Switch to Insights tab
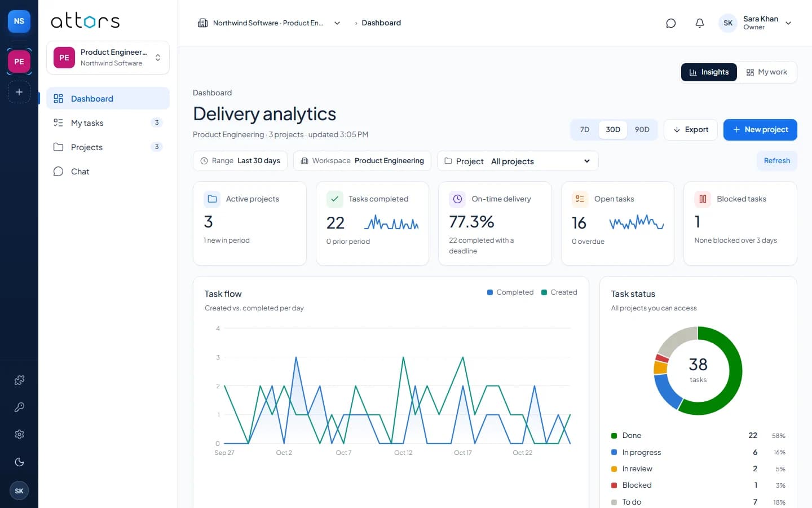812x508 pixels. pyautogui.click(x=709, y=72)
